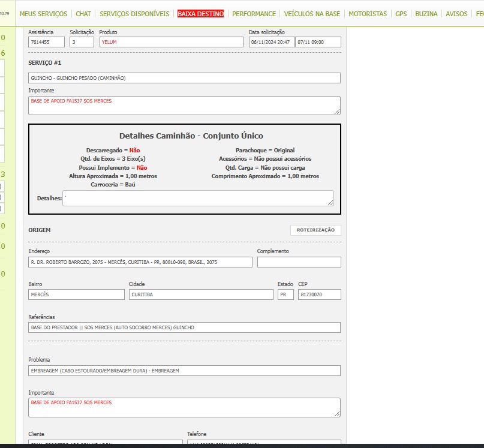Screen dimensions: 484x448
Task: Click the Produto field showing YELUM
Action: (171, 43)
